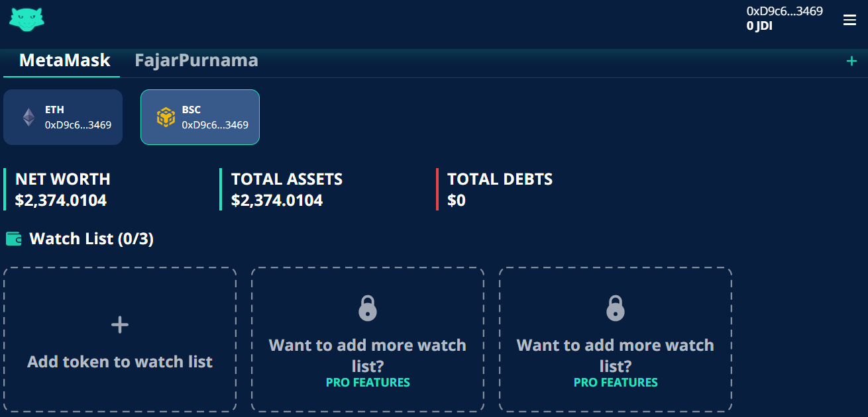Click the Watch List wallet icon
The image size is (868, 417).
(14, 239)
